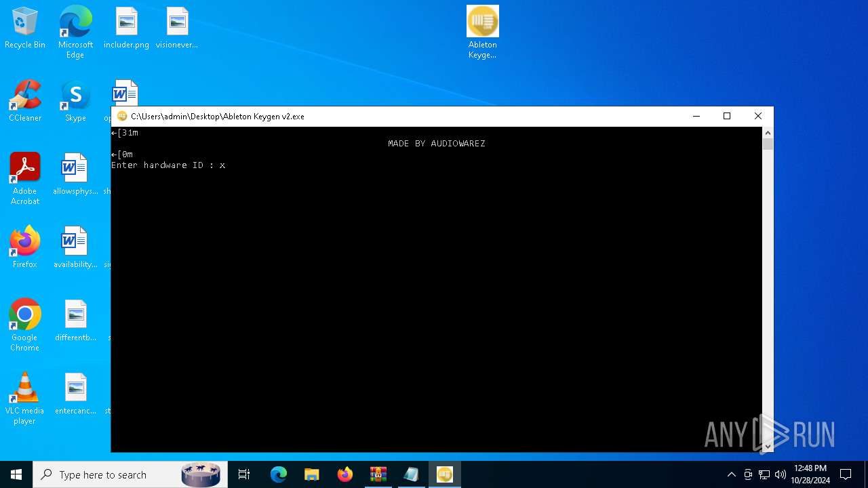Open Google Chrome desktop shortcut
Viewport: 868px width, 488px height.
tap(25, 325)
